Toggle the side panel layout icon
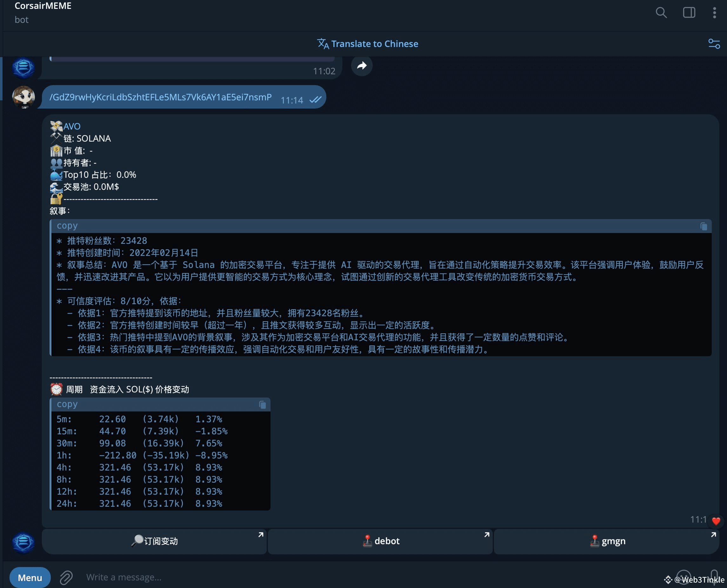The width and height of the screenshot is (727, 588). point(689,12)
